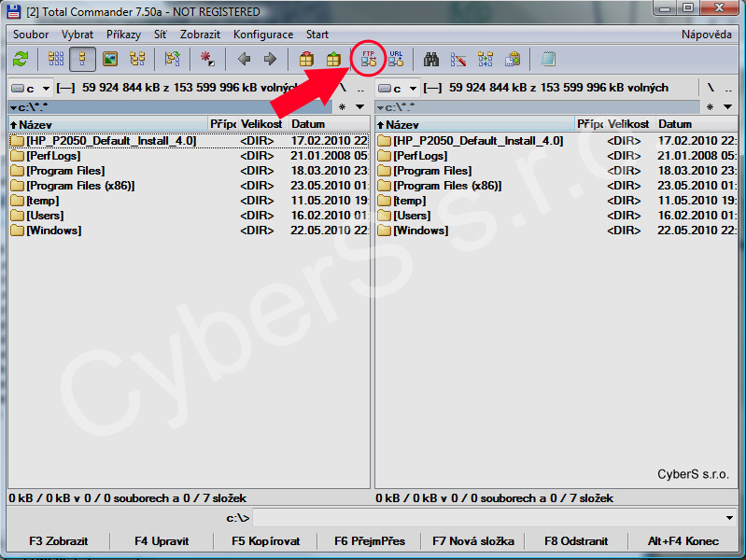Sort right panel by Velikost column
The image size is (746, 560).
click(x=628, y=125)
